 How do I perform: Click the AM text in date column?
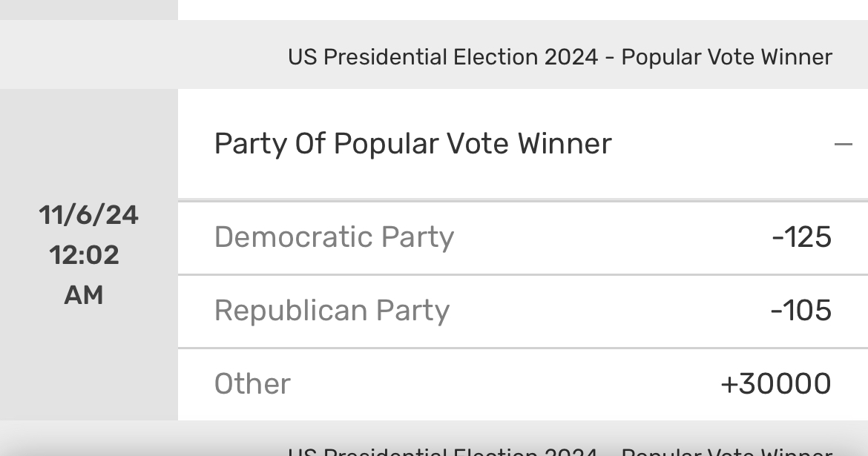pyautogui.click(x=84, y=295)
